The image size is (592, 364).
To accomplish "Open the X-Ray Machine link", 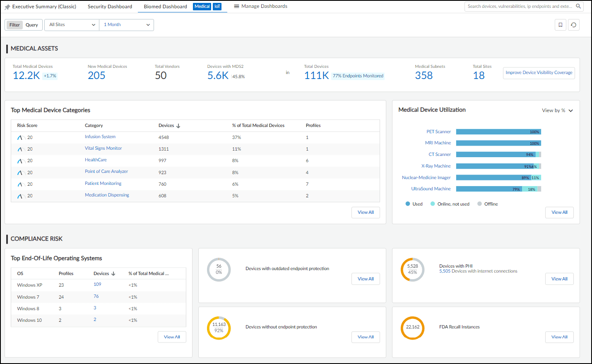I will pos(436,166).
